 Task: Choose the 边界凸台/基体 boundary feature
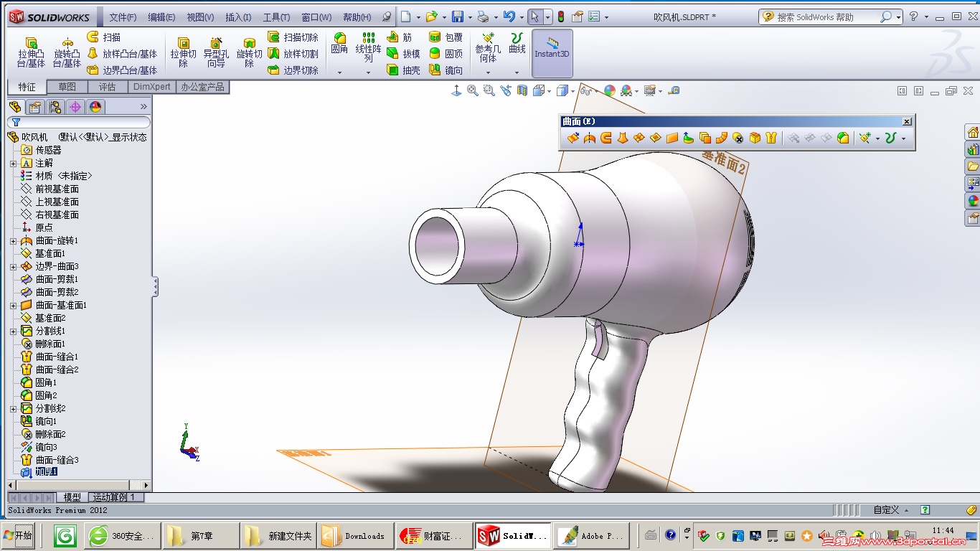122,70
